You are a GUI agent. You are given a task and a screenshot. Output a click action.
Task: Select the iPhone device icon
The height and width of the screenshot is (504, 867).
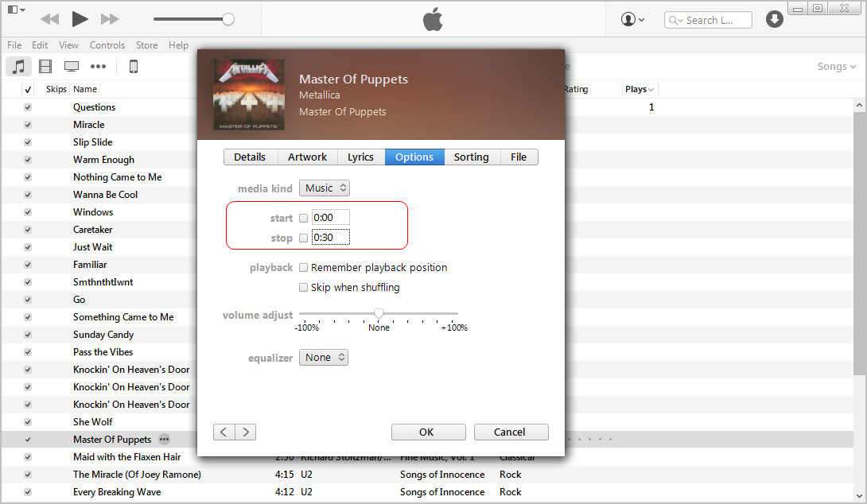pos(134,67)
